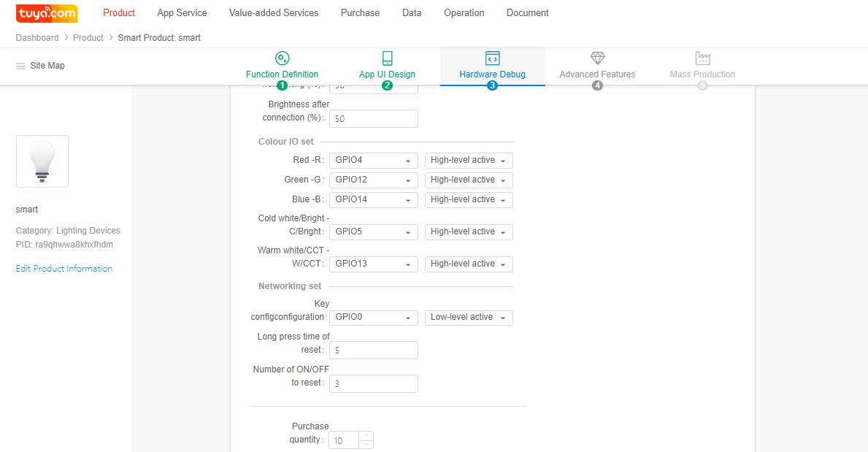The width and height of the screenshot is (868, 452).
Task: Open the Product menu
Action: (119, 12)
